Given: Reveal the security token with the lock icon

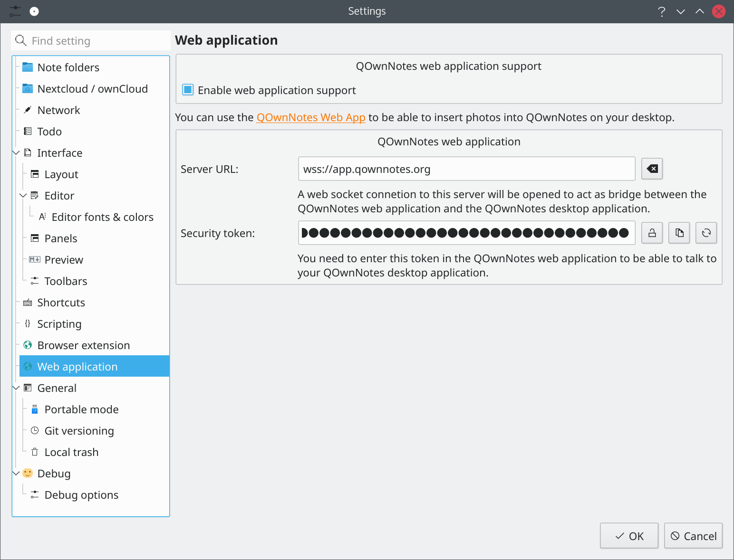Looking at the screenshot, I should 652,233.
